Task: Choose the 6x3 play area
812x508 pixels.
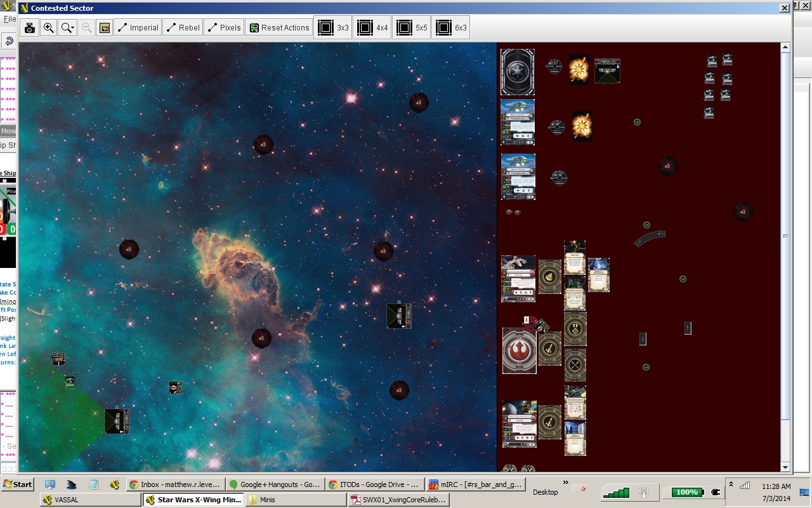Action: 451,28
